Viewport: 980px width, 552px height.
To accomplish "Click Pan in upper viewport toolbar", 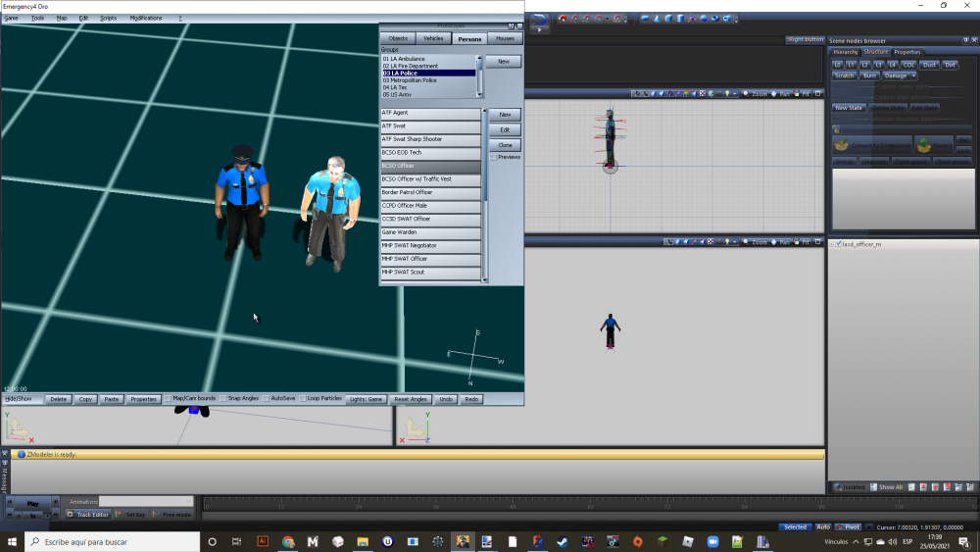I will (781, 94).
